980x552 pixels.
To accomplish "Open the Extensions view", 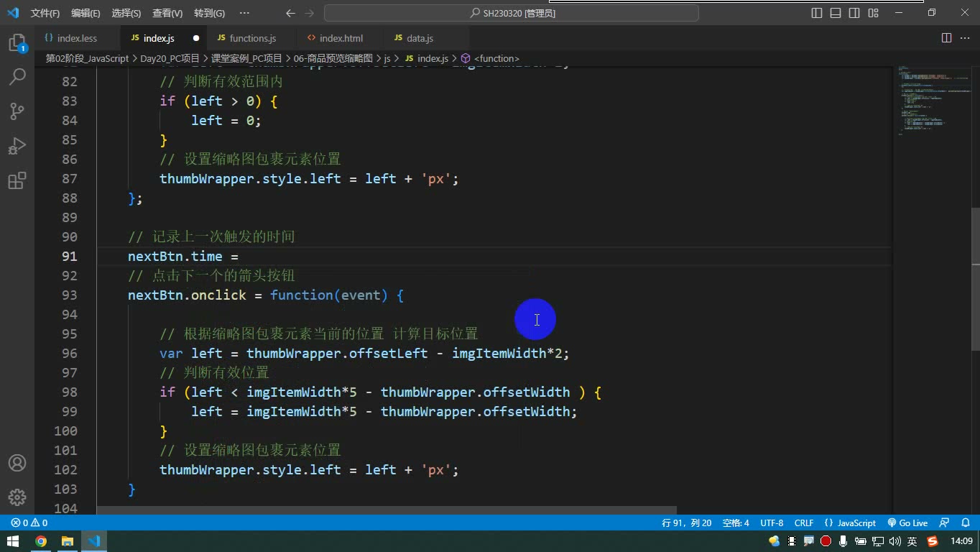I will point(17,180).
